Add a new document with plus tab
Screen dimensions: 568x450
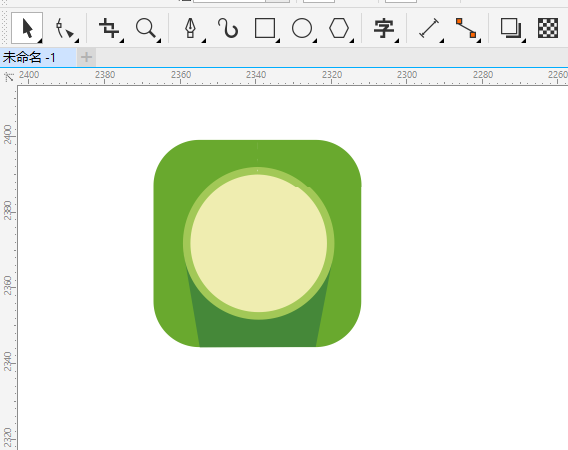click(x=86, y=57)
